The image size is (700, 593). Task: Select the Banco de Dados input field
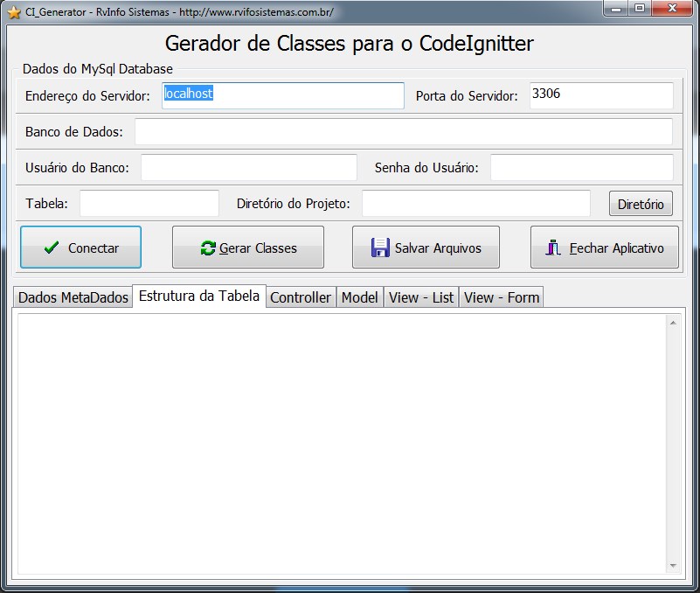403,132
